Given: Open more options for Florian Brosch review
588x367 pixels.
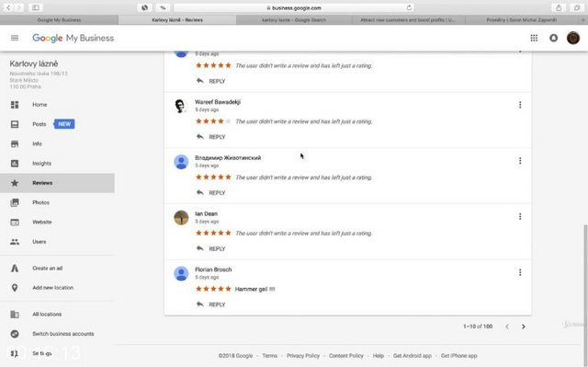Looking at the screenshot, I should tap(520, 272).
